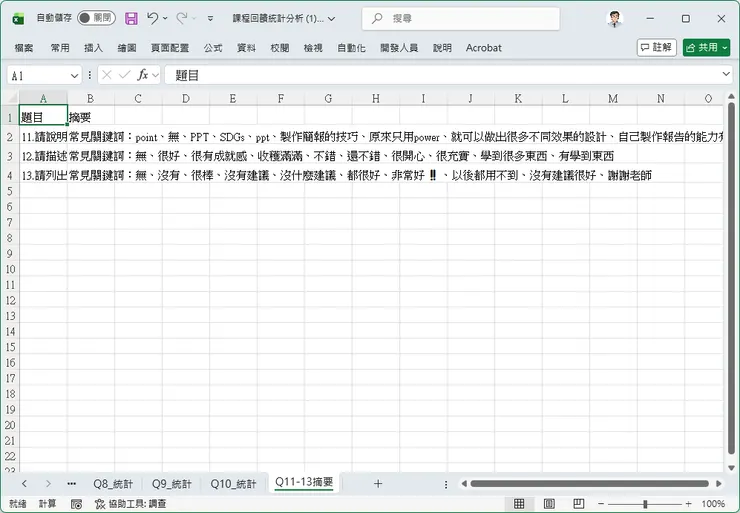740x513 pixels.
Task: Click the Select All corner triangle
Action: [12, 98]
